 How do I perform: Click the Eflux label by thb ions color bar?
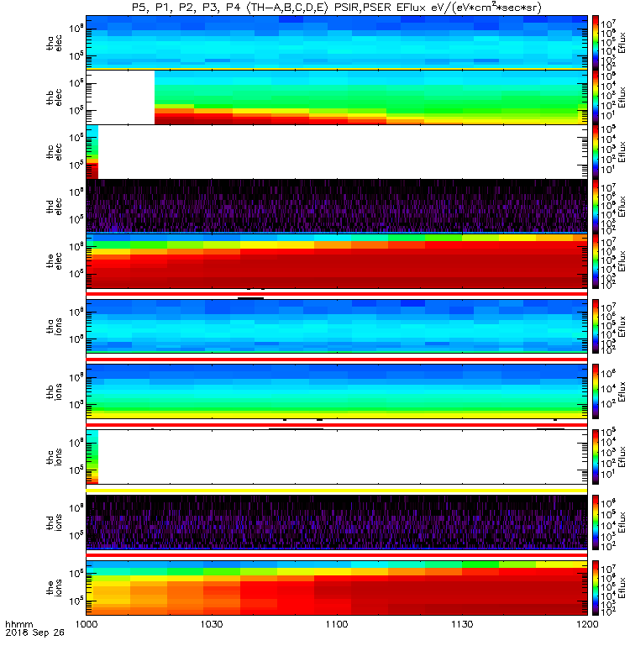click(622, 391)
